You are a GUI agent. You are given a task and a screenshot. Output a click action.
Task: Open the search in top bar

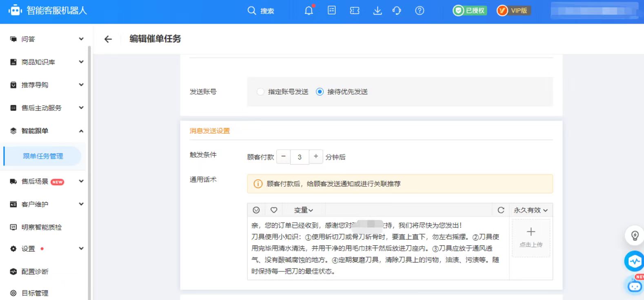pyautogui.click(x=261, y=11)
